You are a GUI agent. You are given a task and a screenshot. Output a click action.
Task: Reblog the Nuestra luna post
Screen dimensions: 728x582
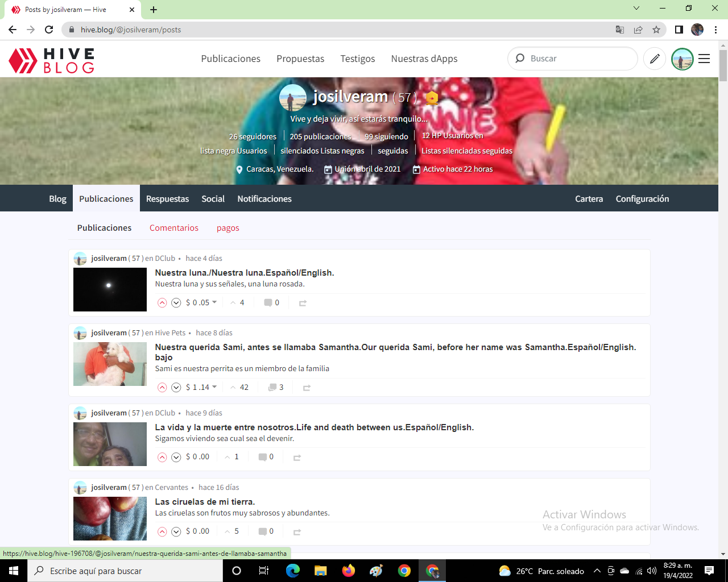(x=303, y=303)
